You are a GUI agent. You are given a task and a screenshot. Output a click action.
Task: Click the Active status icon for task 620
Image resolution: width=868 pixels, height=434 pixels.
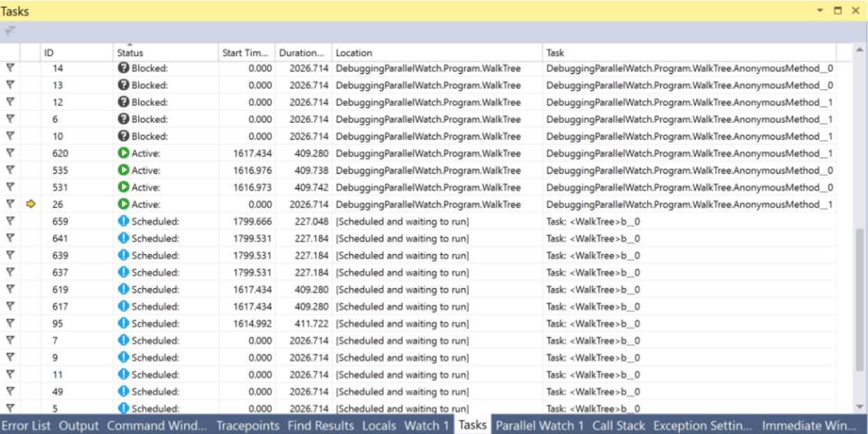point(123,153)
